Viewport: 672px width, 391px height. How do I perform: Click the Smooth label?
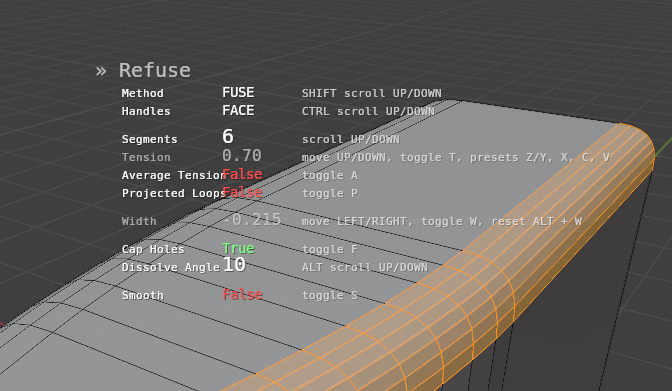click(x=142, y=295)
